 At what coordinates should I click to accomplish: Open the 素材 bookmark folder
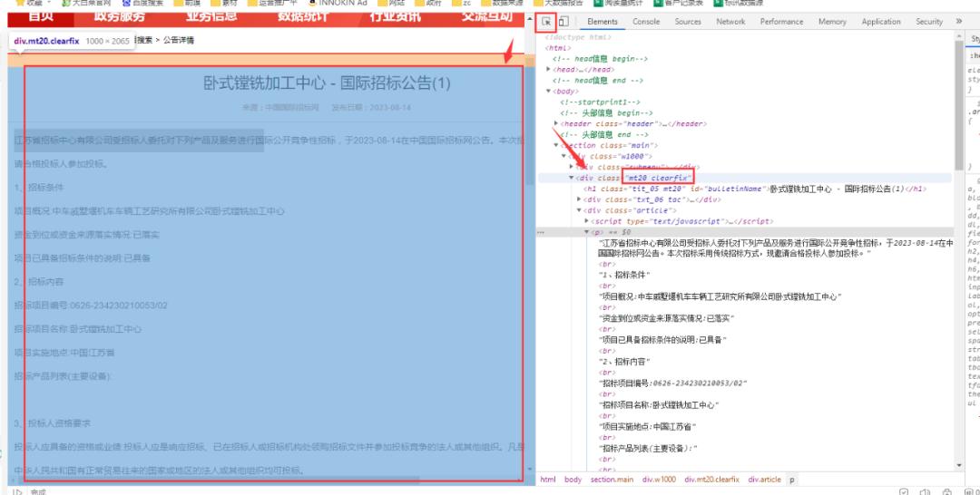click(x=224, y=3)
